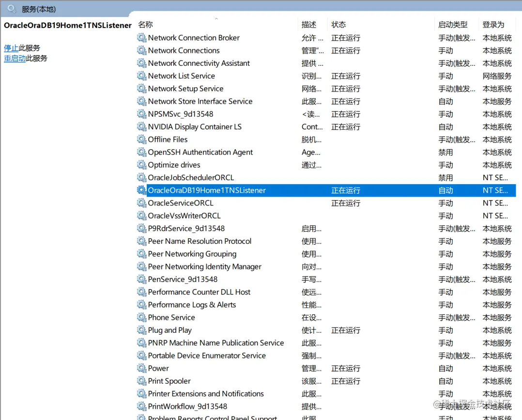Select OracleVssWriterORCL service icon

(x=141, y=216)
